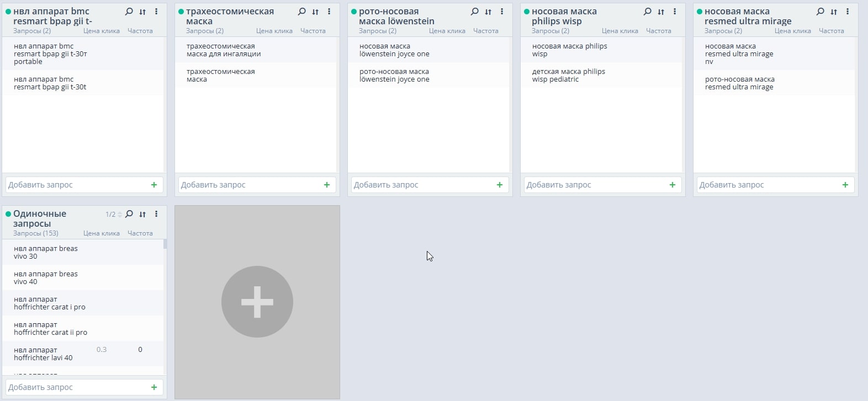This screenshot has width=868, height=401.
Task: Toggle status dot of носовая маска philips wisp
Action: point(527,12)
